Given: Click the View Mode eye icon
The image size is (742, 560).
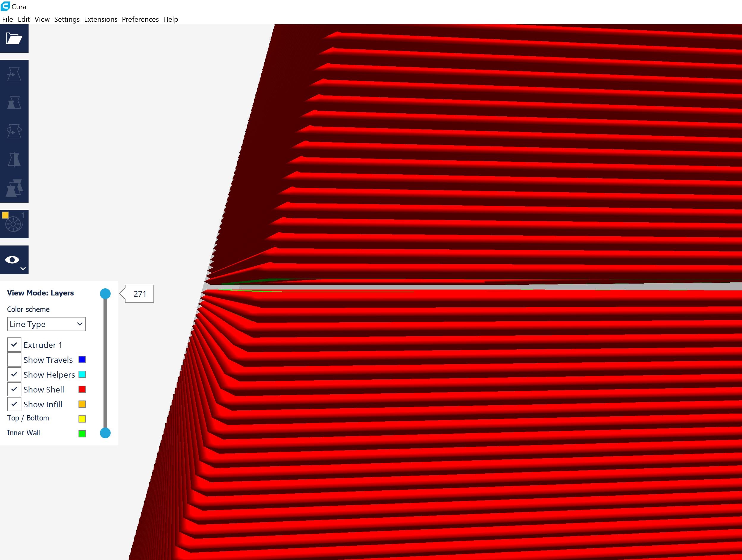Looking at the screenshot, I should point(12,259).
